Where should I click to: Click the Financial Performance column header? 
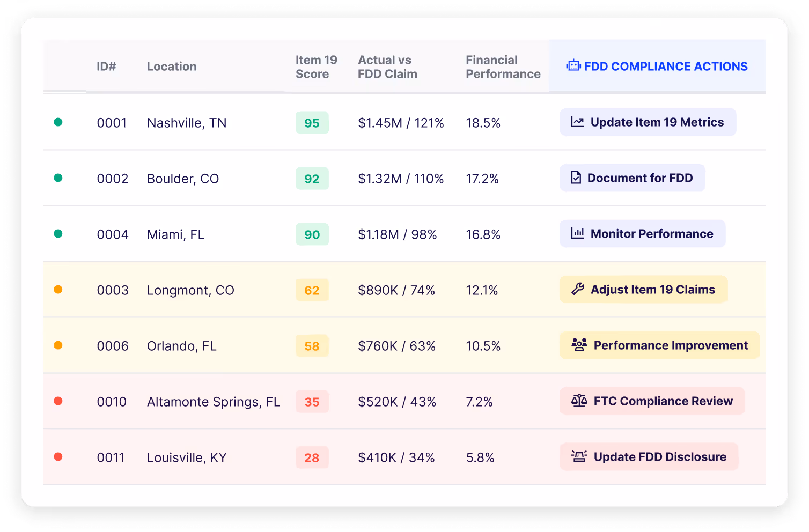[503, 67]
